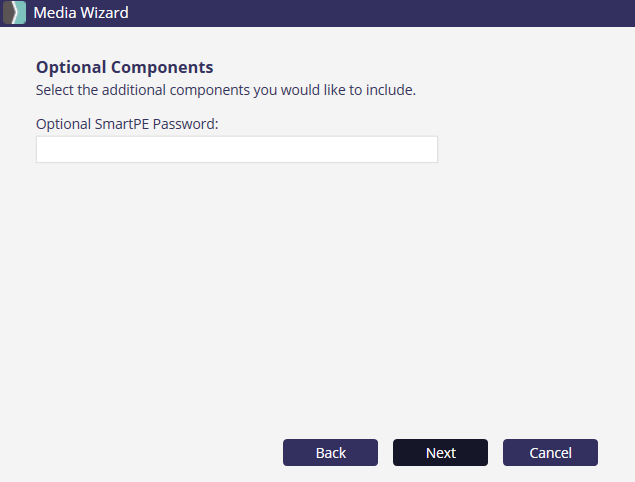
Task: Select the app icon in title bar
Action: [14, 13]
